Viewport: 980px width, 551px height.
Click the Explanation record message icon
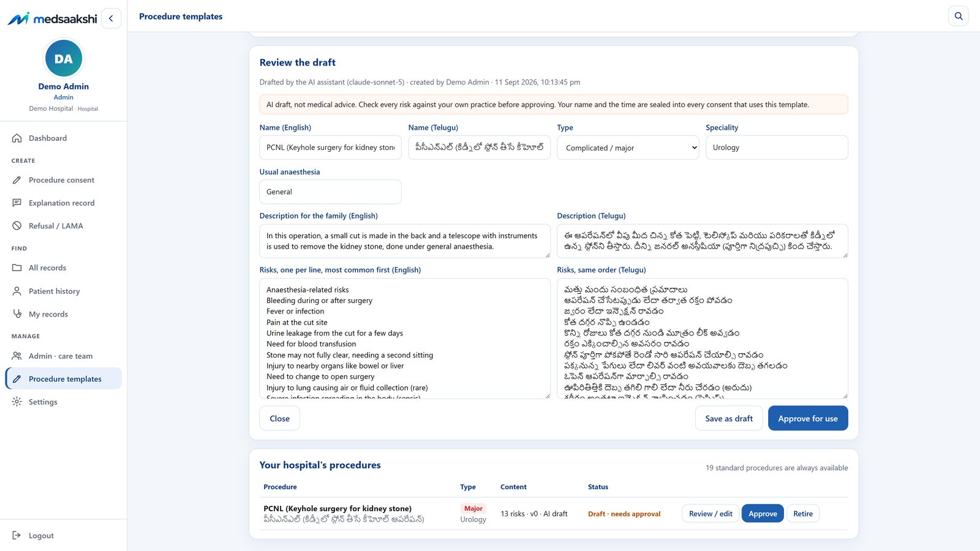(17, 203)
